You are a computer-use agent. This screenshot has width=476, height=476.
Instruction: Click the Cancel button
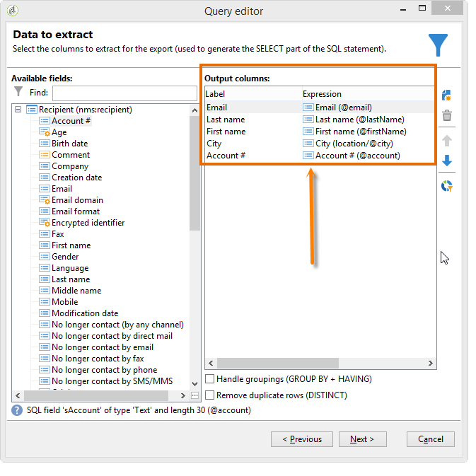pos(431,439)
